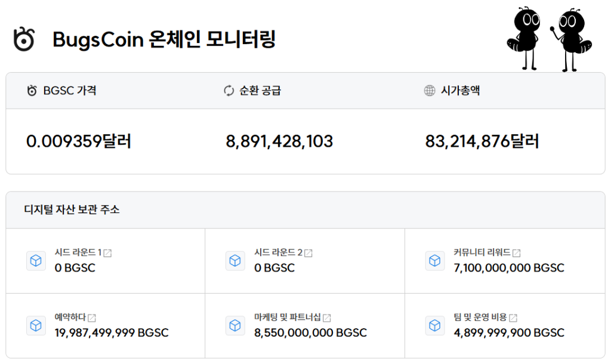Click the cube icon beside 팀 및 운영 비용
Screen dimensions: 611x364
coord(434,325)
